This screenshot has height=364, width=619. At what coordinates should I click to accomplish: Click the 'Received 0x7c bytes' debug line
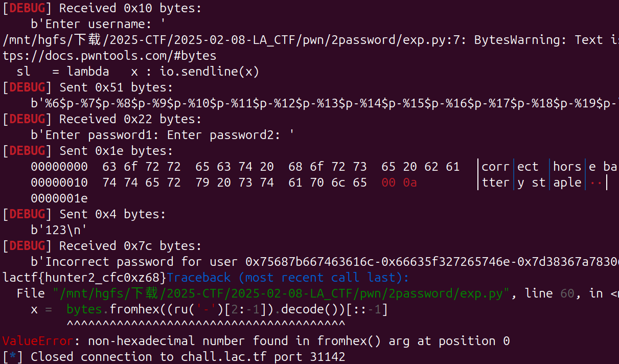click(102, 246)
